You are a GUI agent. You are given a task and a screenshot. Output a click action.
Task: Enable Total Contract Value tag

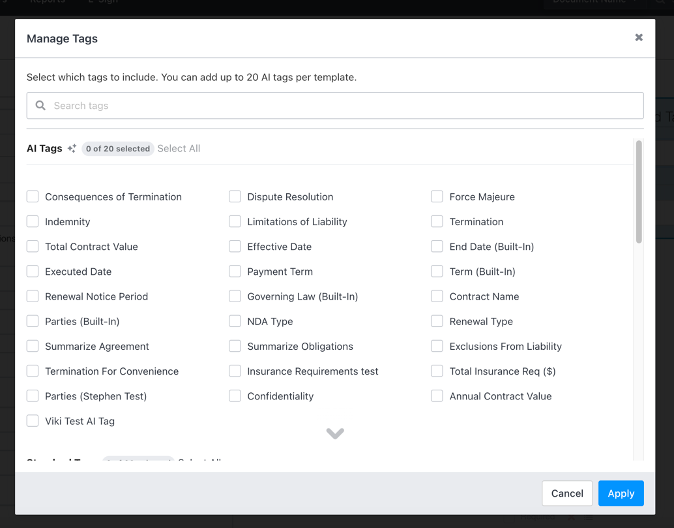pos(33,246)
